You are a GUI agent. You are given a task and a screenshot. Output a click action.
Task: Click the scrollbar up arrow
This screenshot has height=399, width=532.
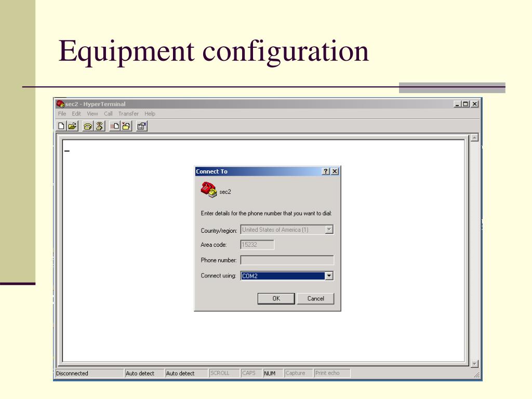pyautogui.click(x=474, y=138)
